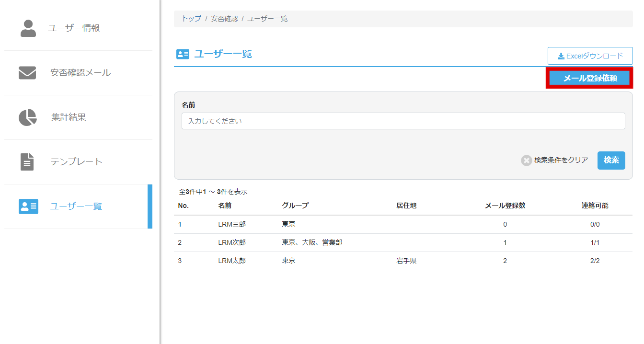The height and width of the screenshot is (344, 644).
Task: Click the 2/2 contact cell
Action: (595, 261)
